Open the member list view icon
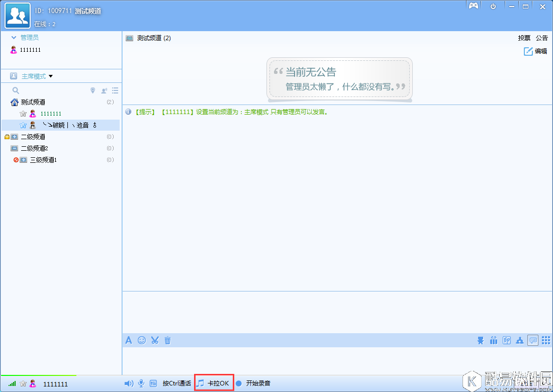 (x=115, y=90)
